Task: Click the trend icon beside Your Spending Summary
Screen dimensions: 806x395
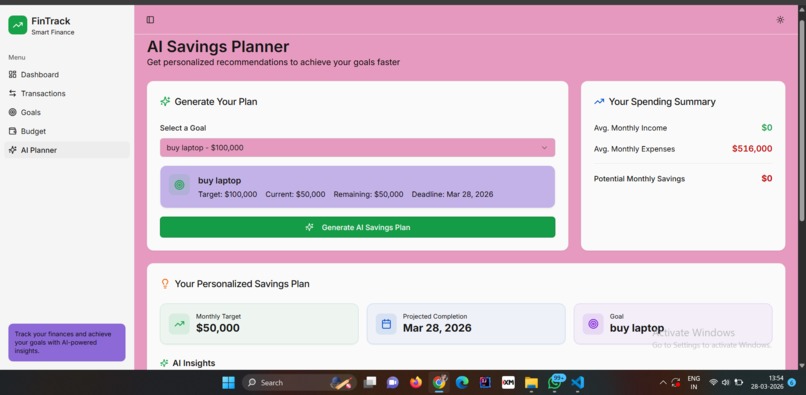Action: point(599,101)
